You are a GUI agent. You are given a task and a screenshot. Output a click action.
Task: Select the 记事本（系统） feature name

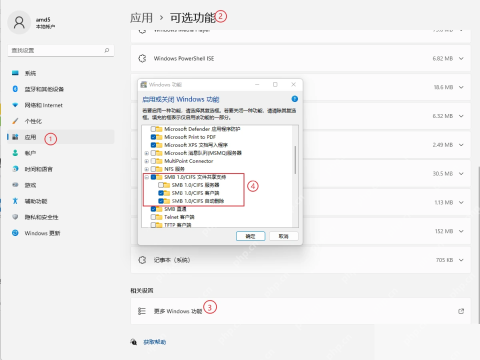(172, 260)
